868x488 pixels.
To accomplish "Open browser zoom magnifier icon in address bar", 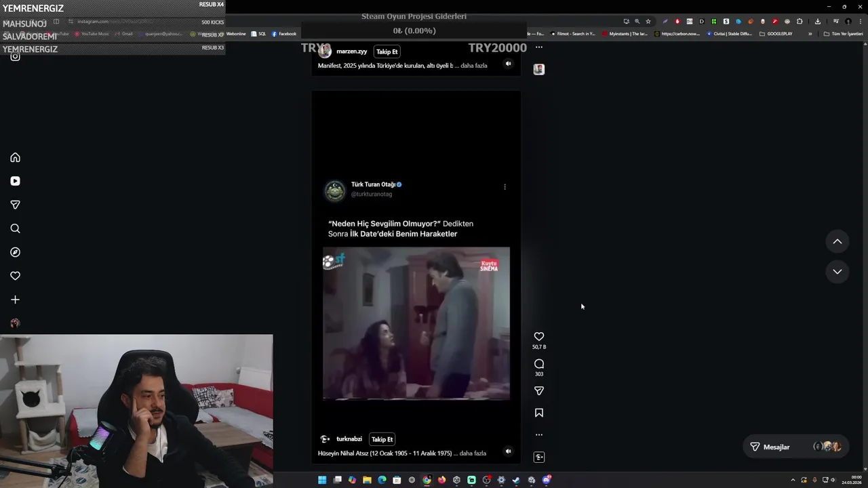I will (637, 22).
